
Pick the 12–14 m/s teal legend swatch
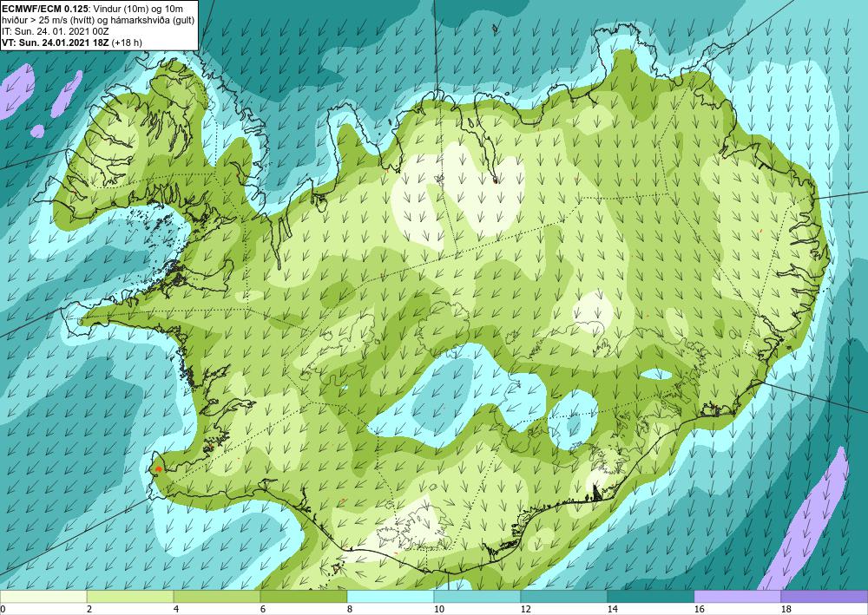564,597
